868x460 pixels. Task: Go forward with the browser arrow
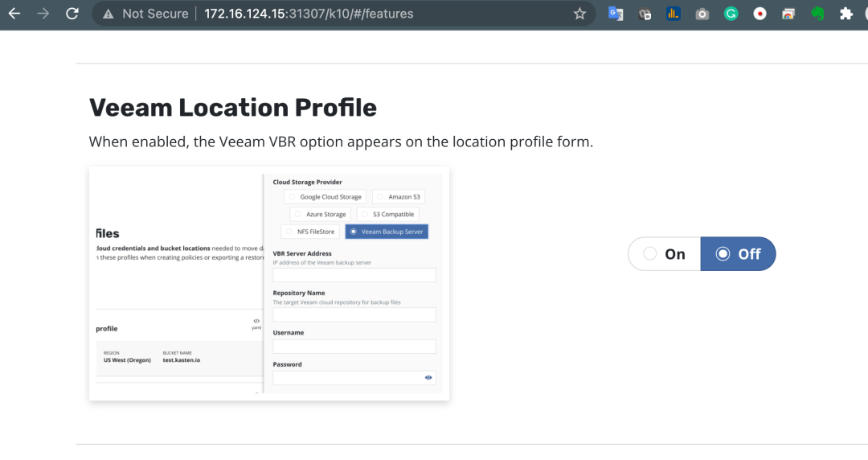(43, 14)
